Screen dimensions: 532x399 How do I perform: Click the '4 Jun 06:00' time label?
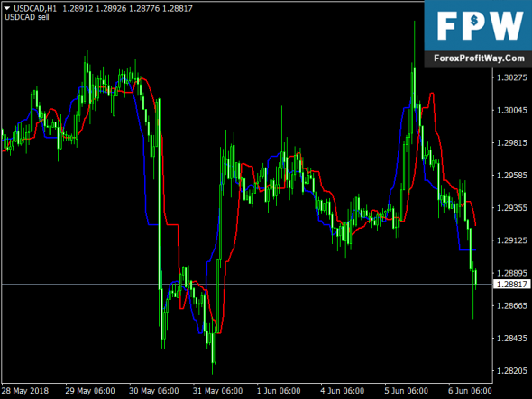(x=342, y=391)
